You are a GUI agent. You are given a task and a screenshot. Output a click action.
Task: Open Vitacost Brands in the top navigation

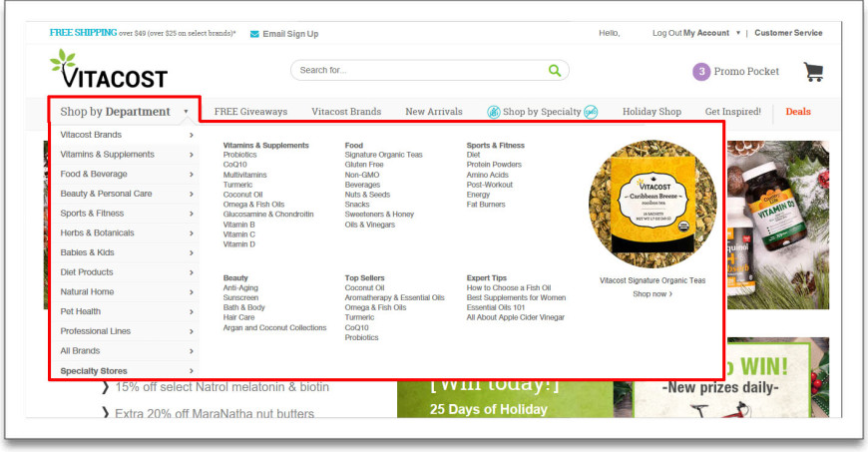tap(346, 112)
